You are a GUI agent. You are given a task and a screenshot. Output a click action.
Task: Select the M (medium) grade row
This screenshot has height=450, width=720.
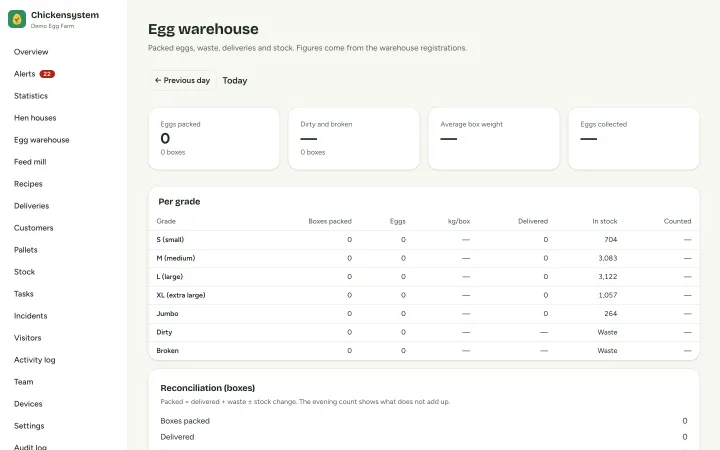click(424, 258)
